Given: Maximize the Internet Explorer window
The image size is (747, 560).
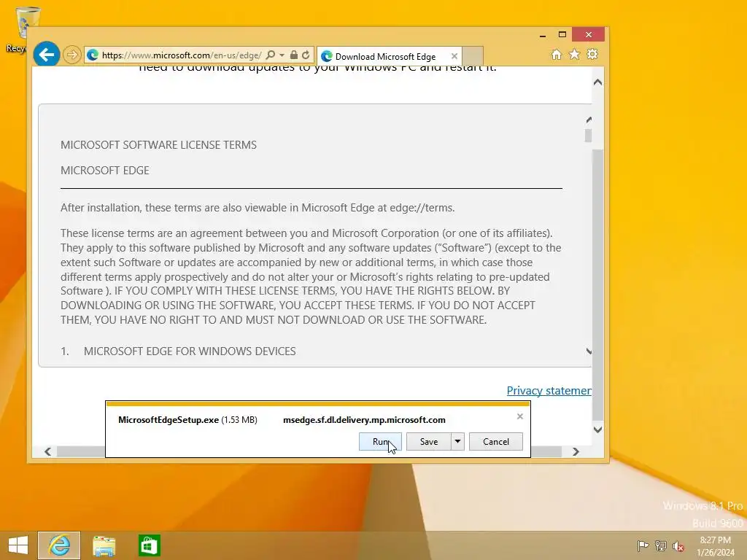Looking at the screenshot, I should pos(562,35).
